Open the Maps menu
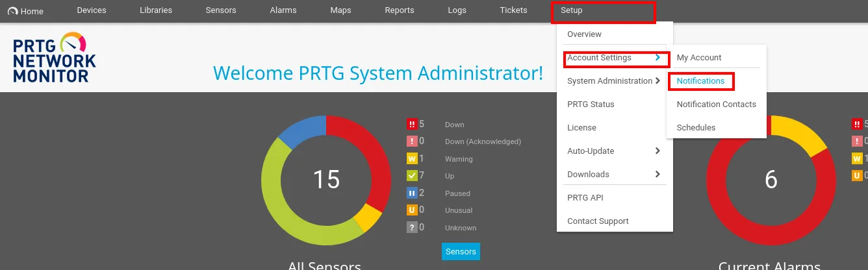 click(340, 10)
